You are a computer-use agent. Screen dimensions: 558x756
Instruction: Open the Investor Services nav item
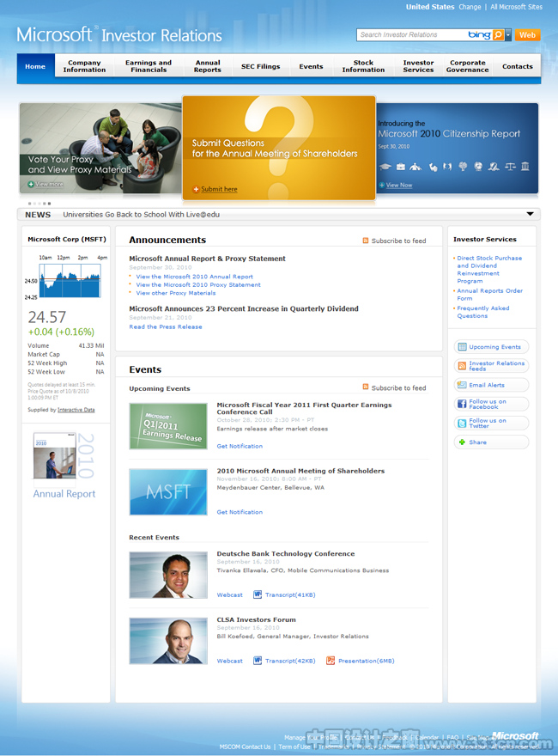[418, 66]
